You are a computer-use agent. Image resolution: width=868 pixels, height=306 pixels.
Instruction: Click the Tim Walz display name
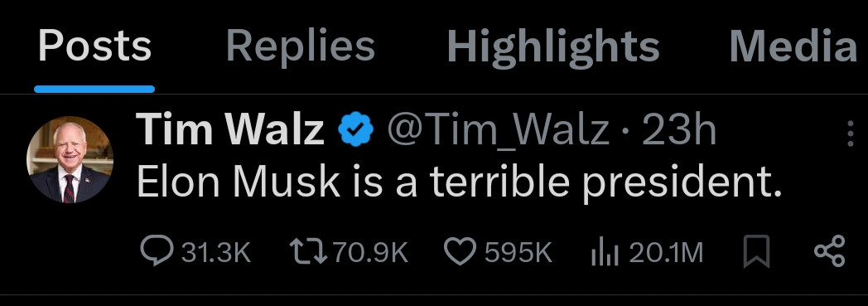click(229, 129)
